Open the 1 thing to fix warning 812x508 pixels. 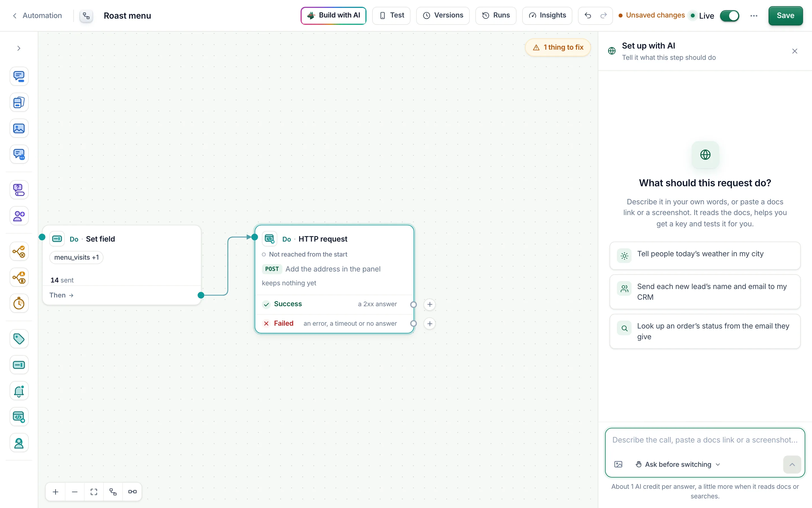coord(558,47)
